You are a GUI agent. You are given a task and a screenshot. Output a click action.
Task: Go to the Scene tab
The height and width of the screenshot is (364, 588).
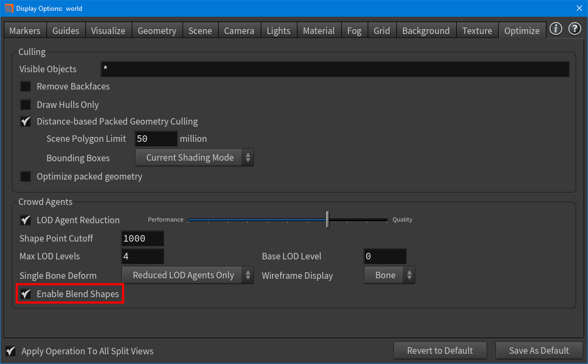(200, 31)
